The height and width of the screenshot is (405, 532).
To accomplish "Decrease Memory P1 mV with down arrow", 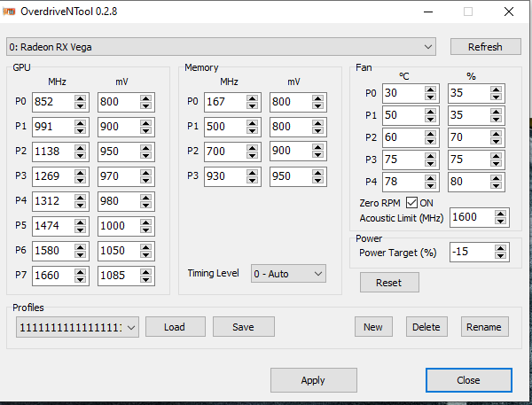I will pos(318,130).
